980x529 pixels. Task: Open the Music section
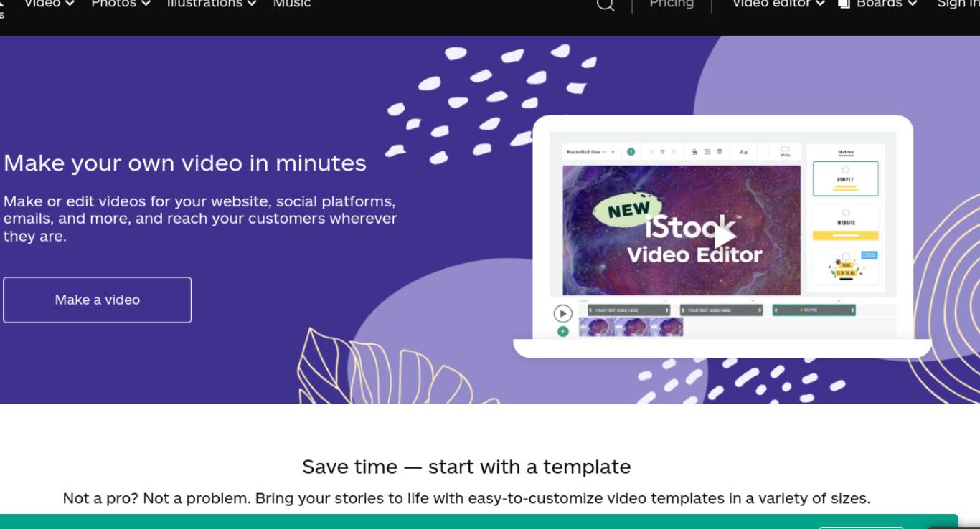(292, 4)
